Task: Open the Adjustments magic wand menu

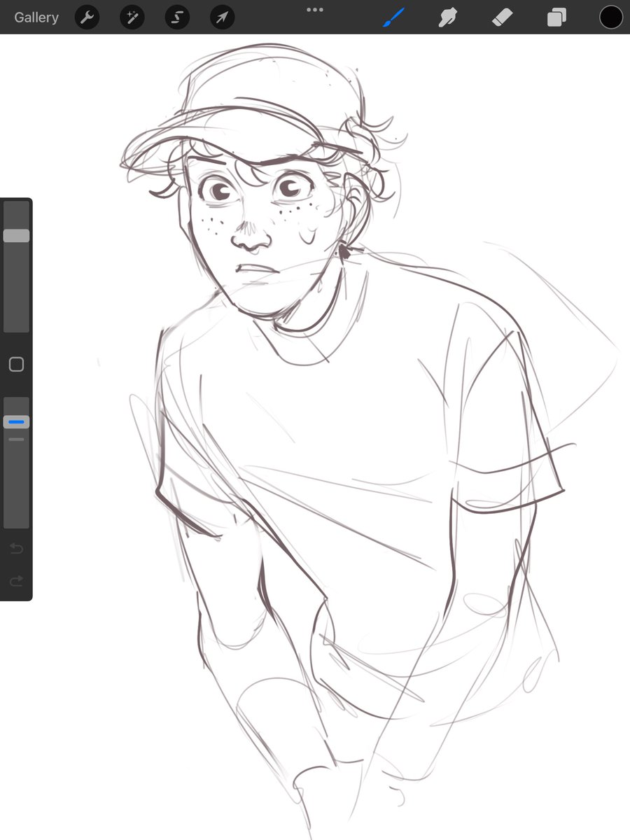Action: [x=132, y=17]
